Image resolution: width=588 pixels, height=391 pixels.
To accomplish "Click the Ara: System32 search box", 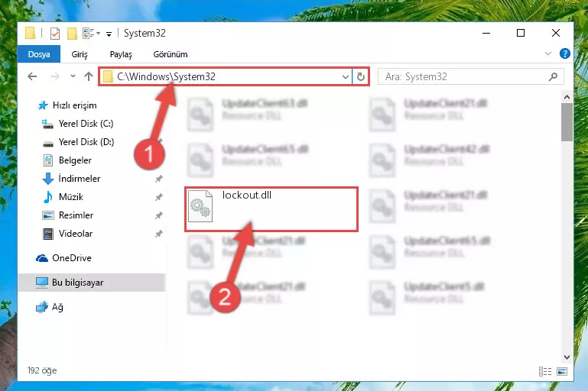I will click(x=470, y=77).
